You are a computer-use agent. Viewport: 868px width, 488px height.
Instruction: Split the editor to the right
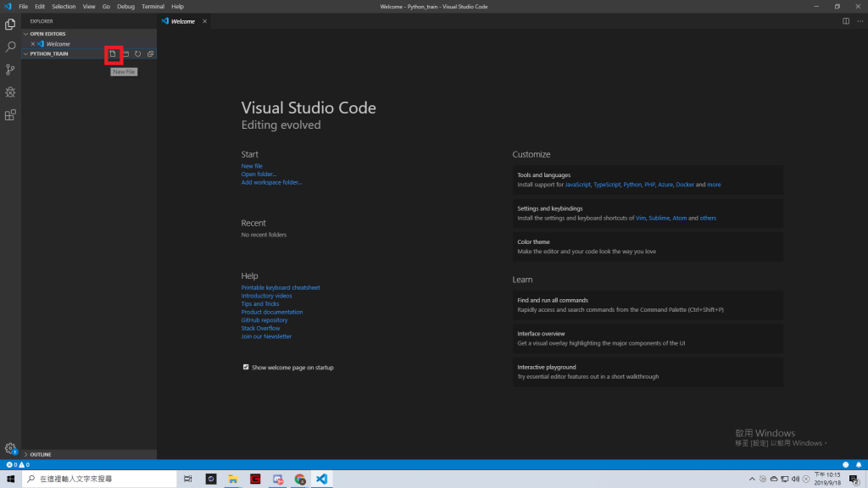coord(846,21)
